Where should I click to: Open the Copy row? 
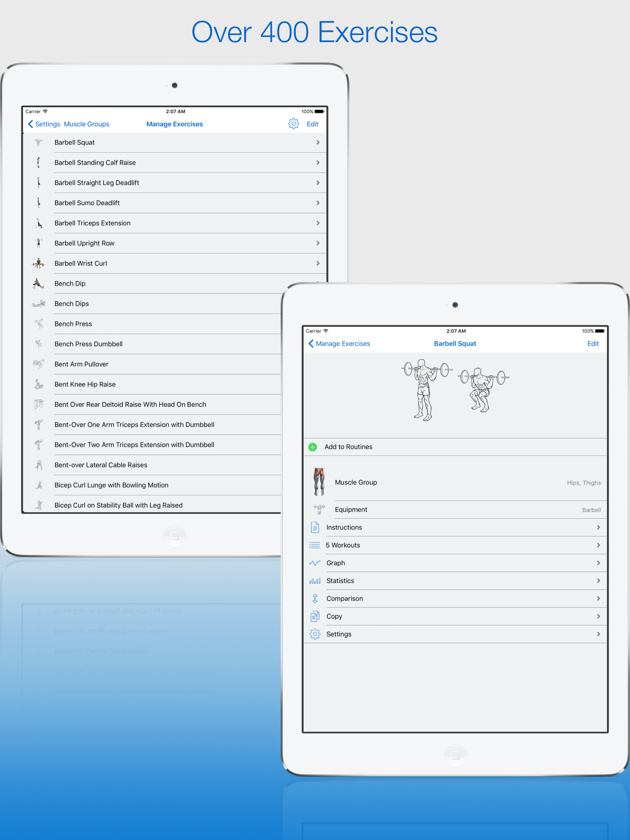tap(455, 616)
